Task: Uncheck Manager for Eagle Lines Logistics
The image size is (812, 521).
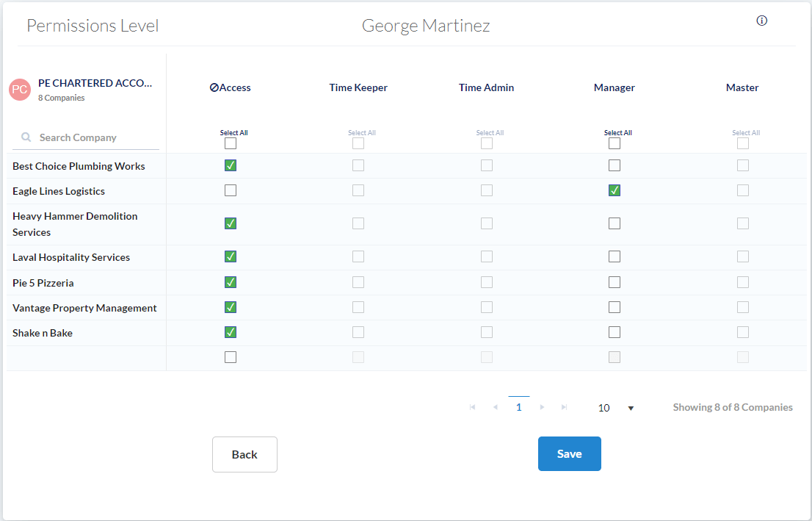Action: [615, 190]
